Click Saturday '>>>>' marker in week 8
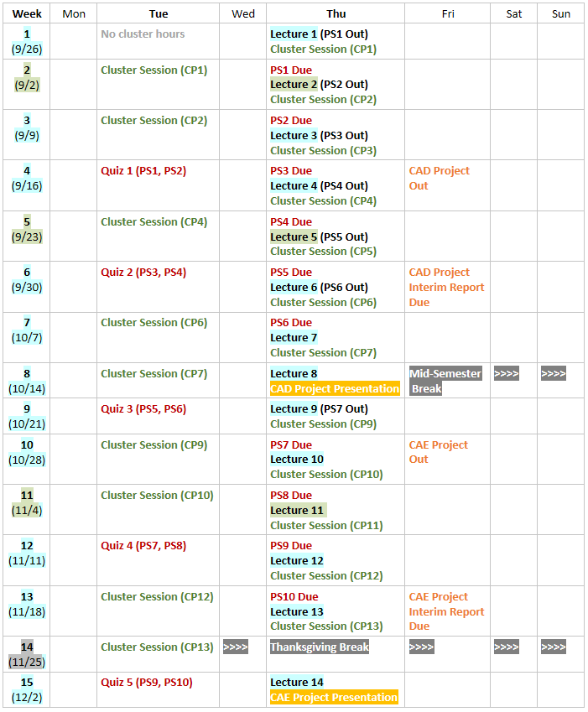The width and height of the screenshot is (588, 712). coord(507,373)
